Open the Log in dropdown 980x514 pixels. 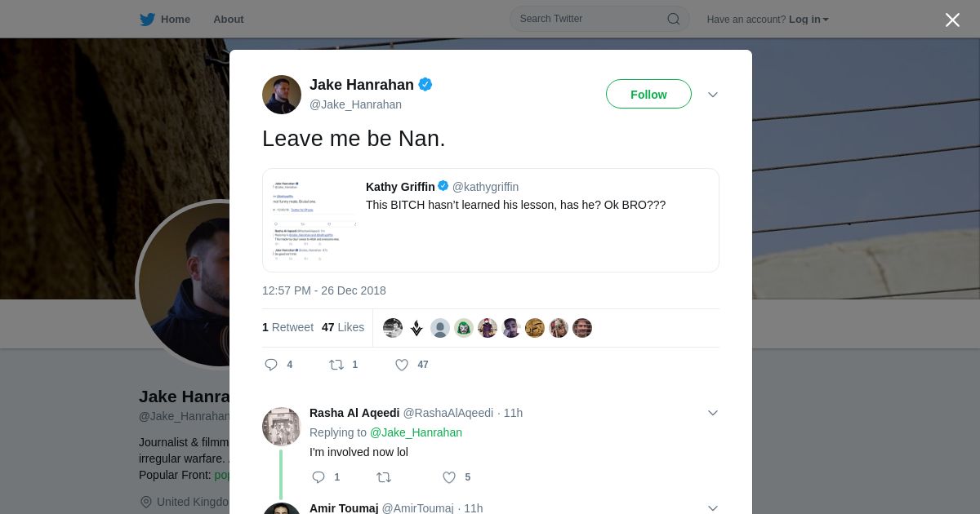pyautogui.click(x=808, y=20)
